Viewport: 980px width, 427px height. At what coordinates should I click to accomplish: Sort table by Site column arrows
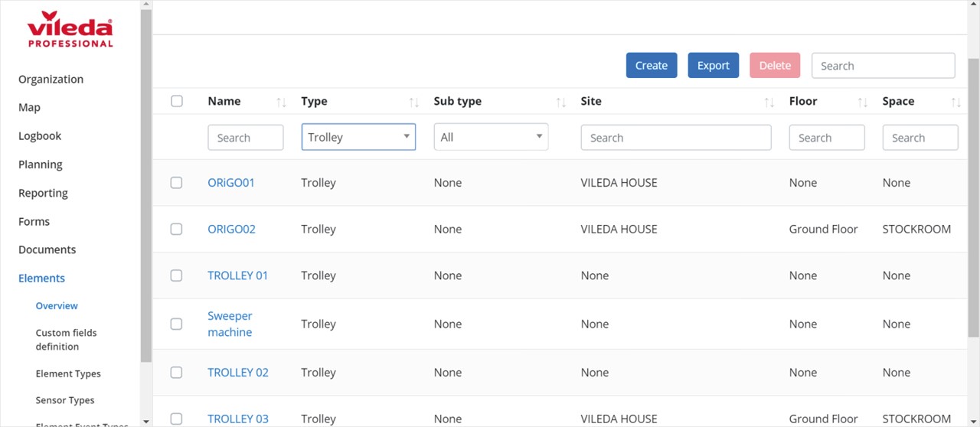tap(769, 102)
